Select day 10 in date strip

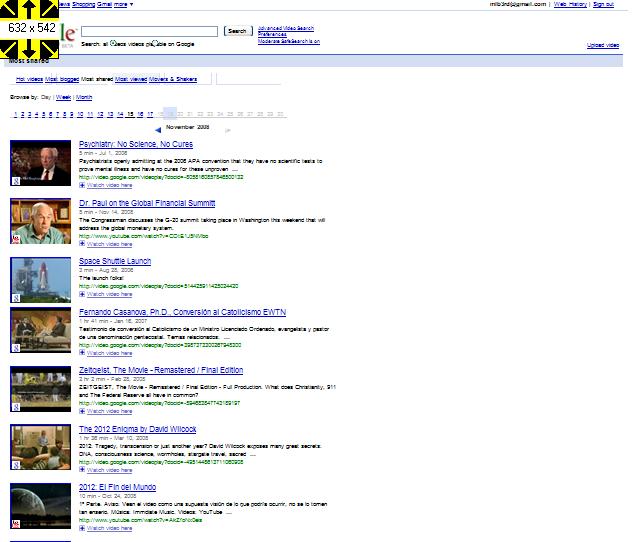(80, 114)
